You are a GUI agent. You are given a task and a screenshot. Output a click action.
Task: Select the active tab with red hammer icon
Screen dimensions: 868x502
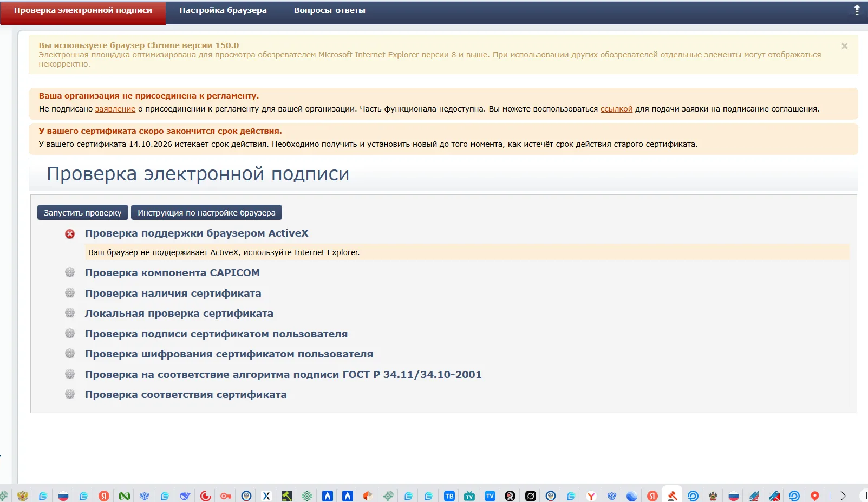pyautogui.click(x=672, y=495)
